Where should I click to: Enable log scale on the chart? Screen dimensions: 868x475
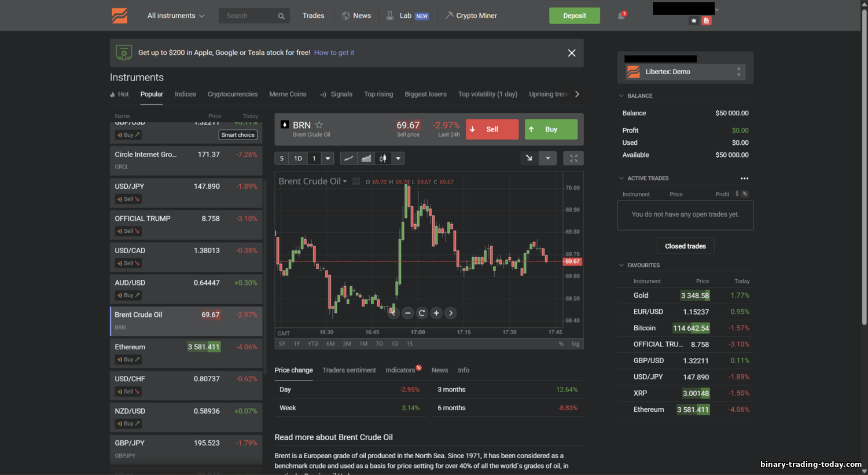click(x=575, y=344)
